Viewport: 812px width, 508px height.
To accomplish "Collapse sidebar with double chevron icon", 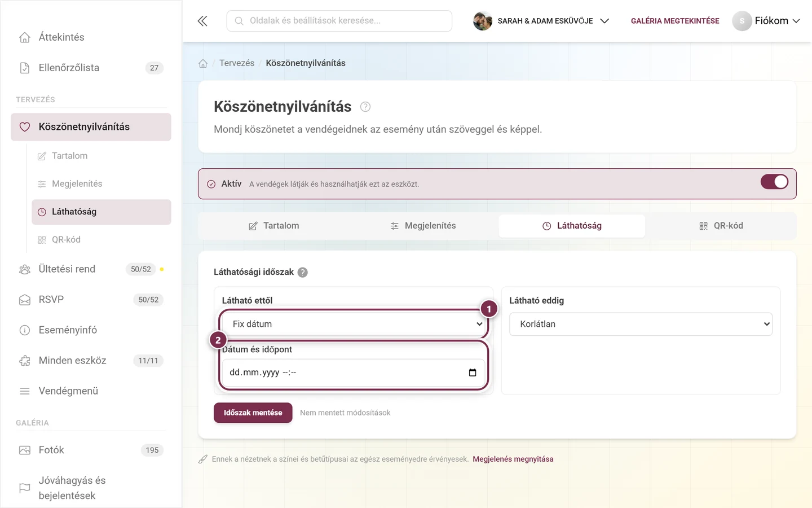I will click(202, 21).
